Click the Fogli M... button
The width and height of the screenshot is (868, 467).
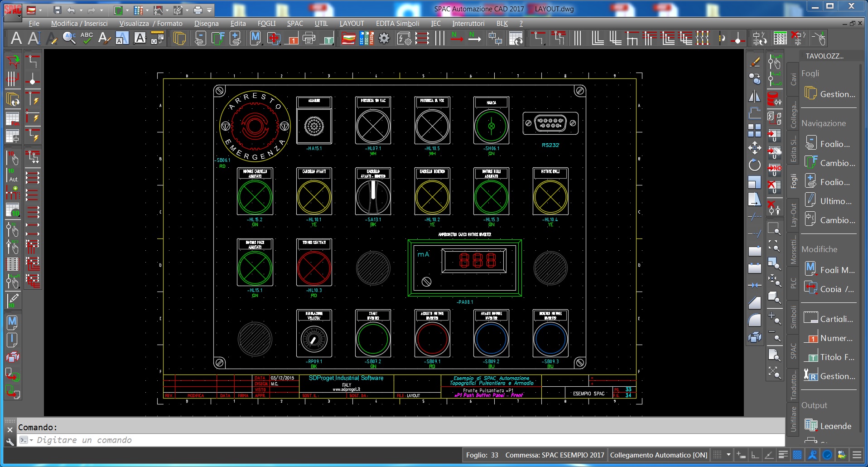(x=830, y=270)
